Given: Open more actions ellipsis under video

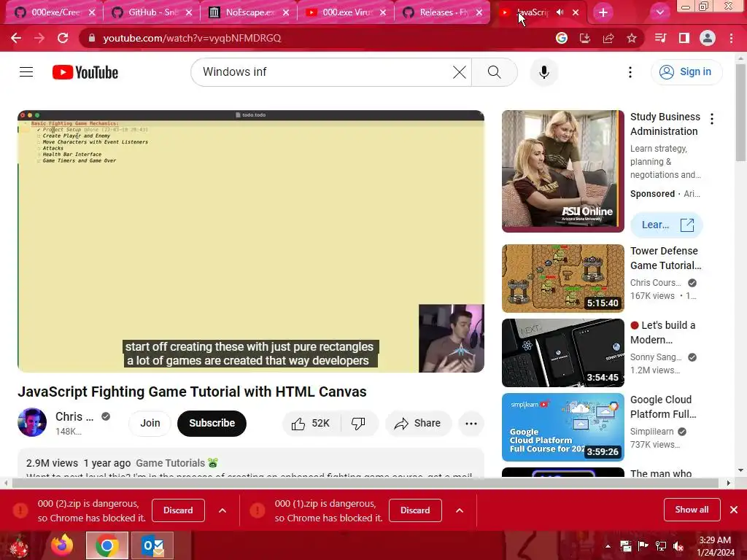Looking at the screenshot, I should (x=471, y=424).
